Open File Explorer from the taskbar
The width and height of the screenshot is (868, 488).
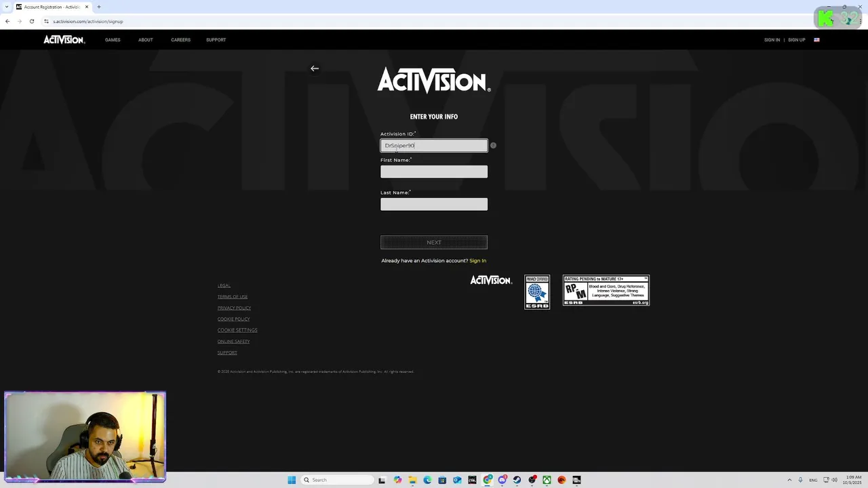[412, 480]
